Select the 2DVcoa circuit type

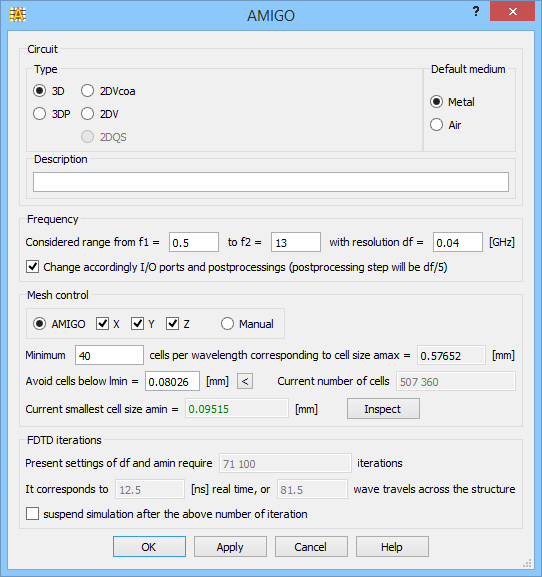87,91
